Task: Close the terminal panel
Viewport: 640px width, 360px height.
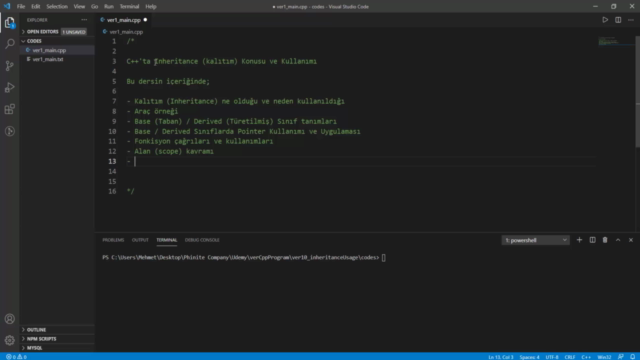Action: [x=631, y=240]
